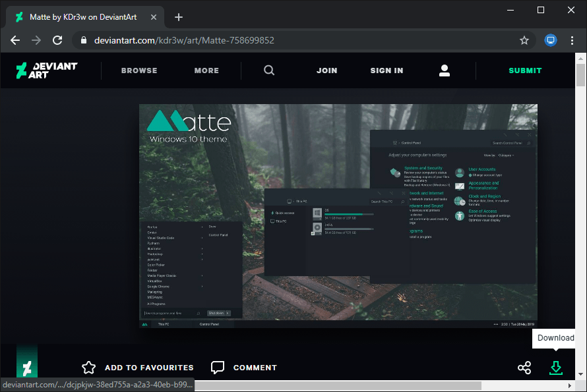Image resolution: width=587 pixels, height=392 pixels.
Task: Open the user profile icon
Action: click(445, 70)
